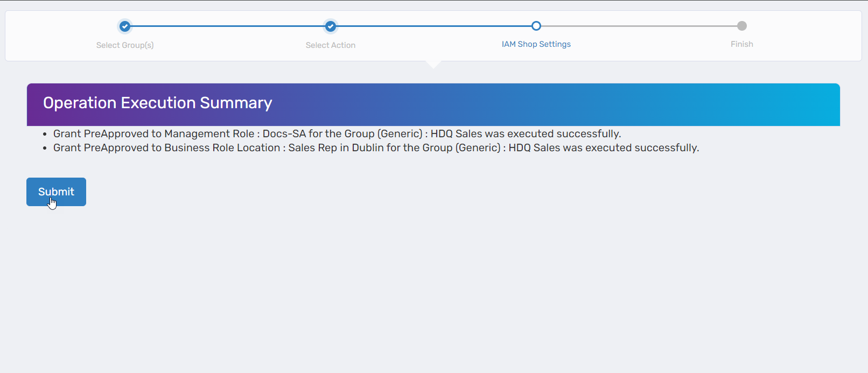Select the IAM Shop Settings step label
This screenshot has height=373, width=868.
point(536,44)
